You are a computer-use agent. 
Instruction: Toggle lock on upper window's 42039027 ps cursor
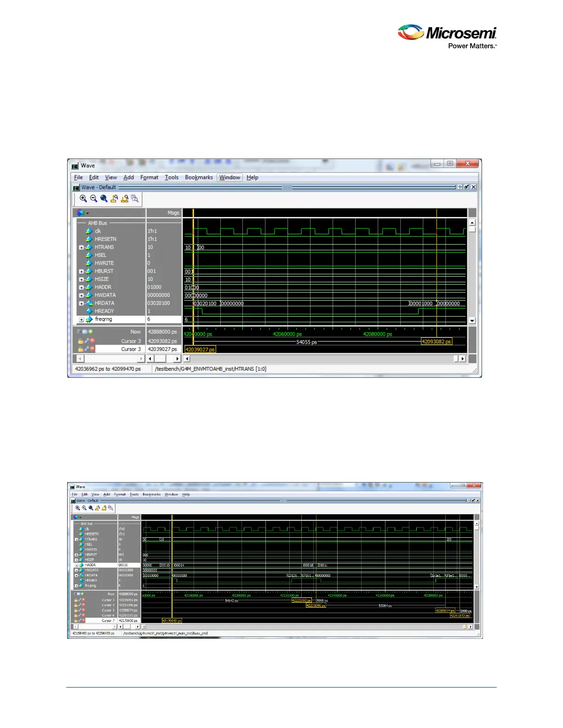point(80,349)
